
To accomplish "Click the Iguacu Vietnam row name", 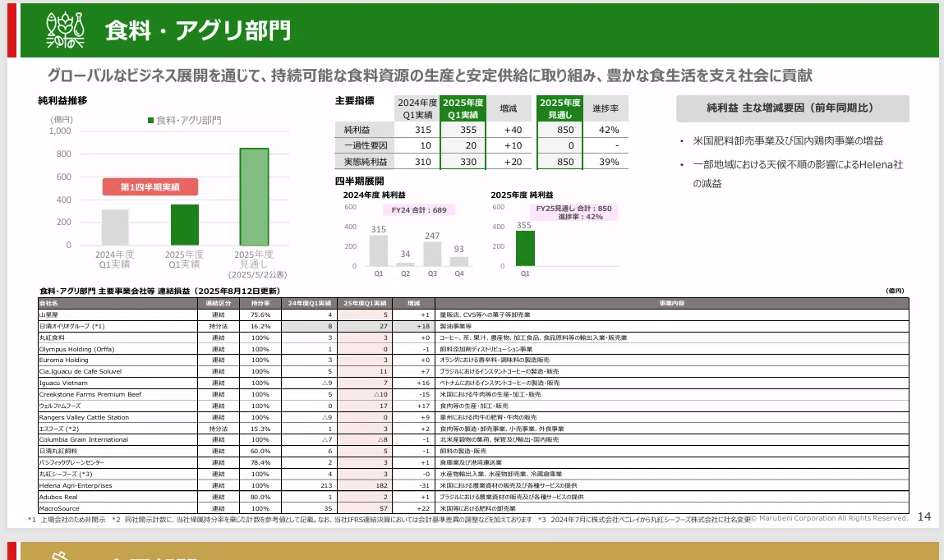I will tap(63, 383).
